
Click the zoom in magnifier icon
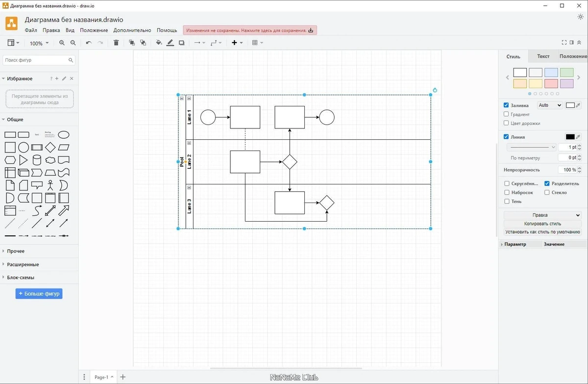point(62,43)
